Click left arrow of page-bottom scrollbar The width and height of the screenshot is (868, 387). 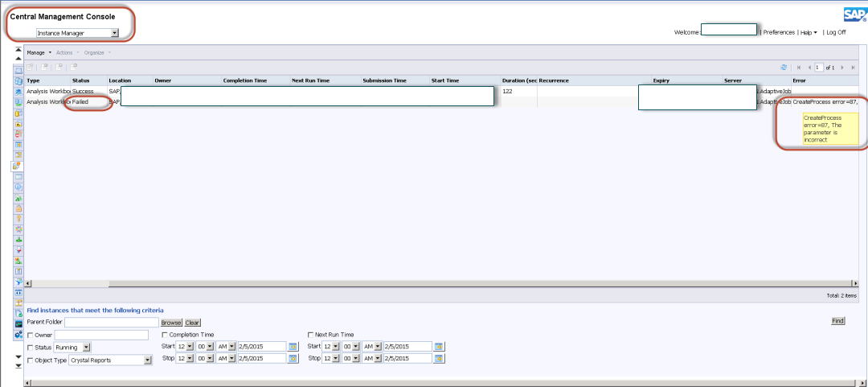pos(29,382)
